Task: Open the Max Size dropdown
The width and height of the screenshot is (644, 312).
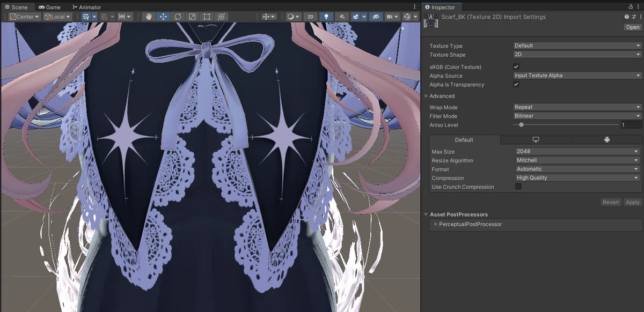Action: click(577, 152)
